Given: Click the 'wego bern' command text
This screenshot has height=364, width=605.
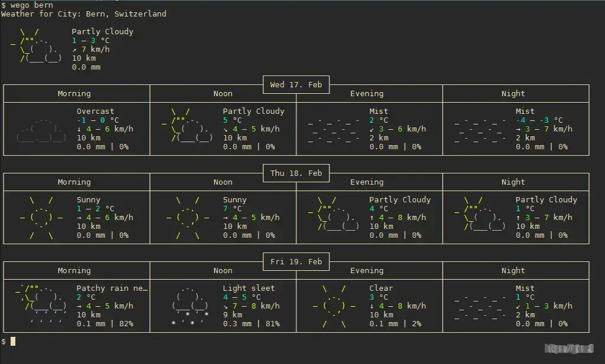Looking at the screenshot, I should [x=32, y=5].
